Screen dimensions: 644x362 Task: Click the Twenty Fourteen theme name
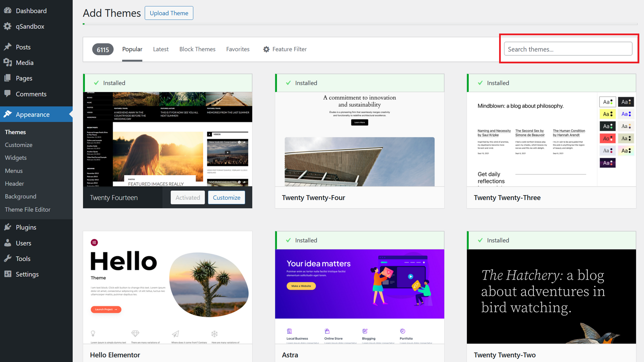coord(114,198)
